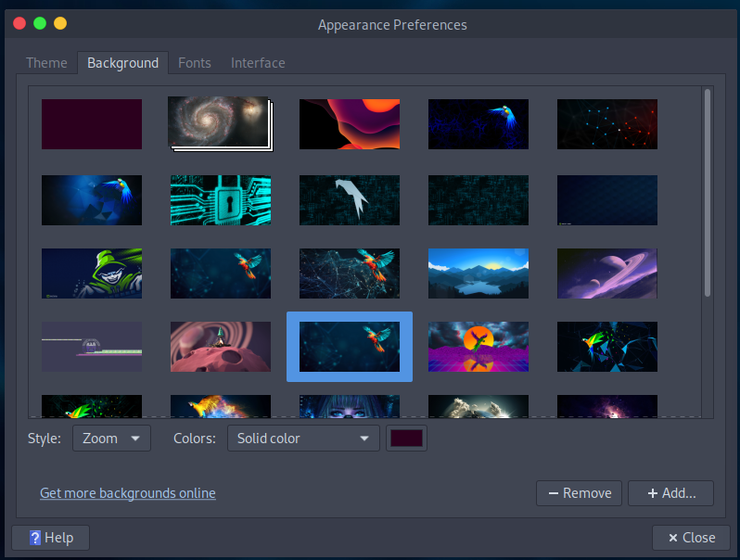The image size is (740, 560).
Task: Open the Fonts tab
Action: tap(195, 63)
